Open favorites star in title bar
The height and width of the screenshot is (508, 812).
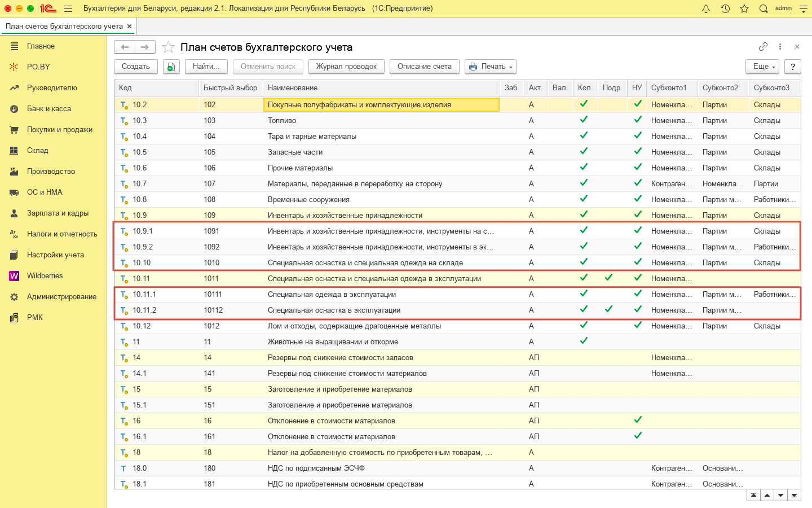(744, 8)
